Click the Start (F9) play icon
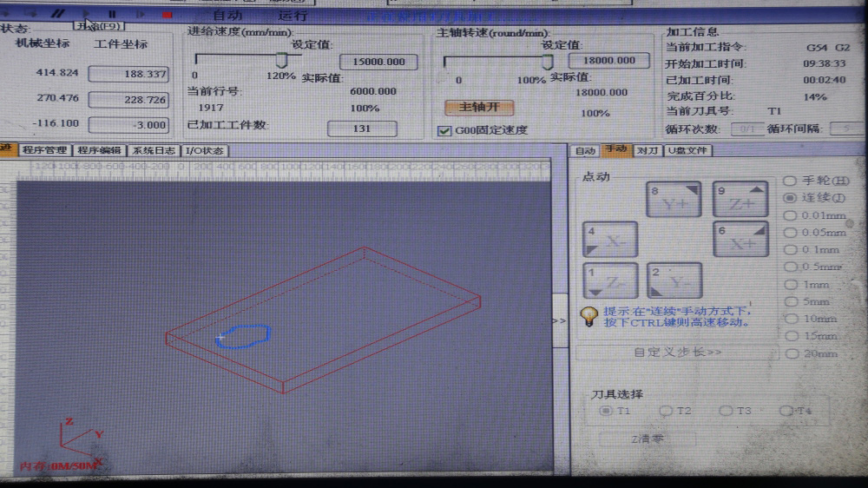This screenshot has height=488, width=868. [86, 13]
